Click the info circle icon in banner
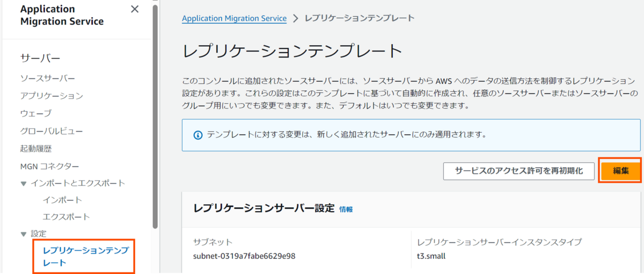The image size is (644, 274). (198, 134)
